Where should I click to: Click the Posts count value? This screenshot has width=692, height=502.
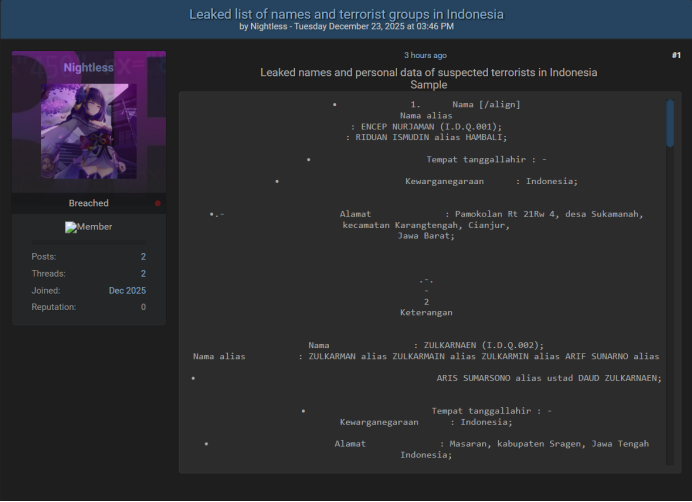pyautogui.click(x=142, y=257)
